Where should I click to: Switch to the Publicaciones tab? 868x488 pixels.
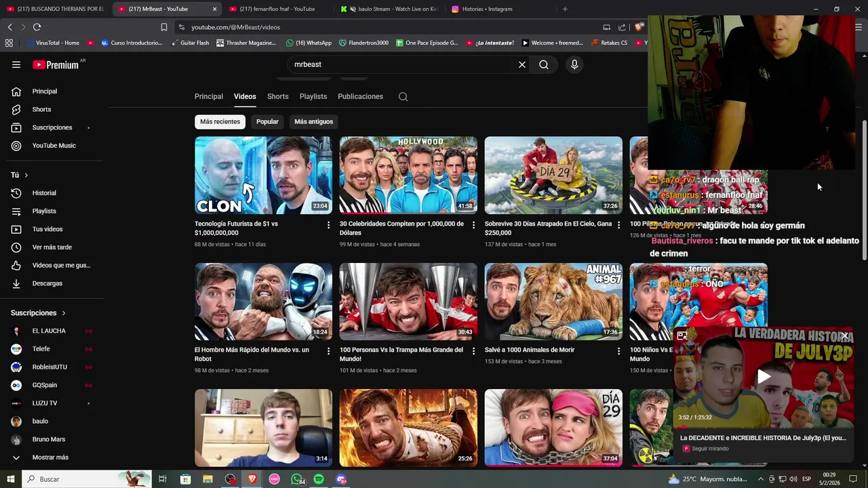pos(360,96)
